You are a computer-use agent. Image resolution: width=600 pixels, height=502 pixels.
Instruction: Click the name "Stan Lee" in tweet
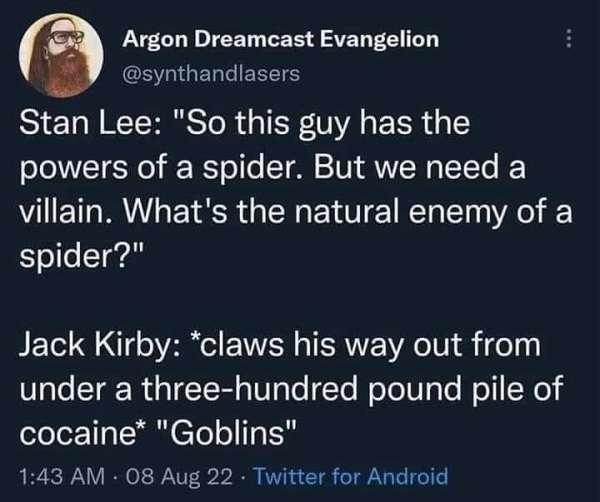tap(75, 127)
